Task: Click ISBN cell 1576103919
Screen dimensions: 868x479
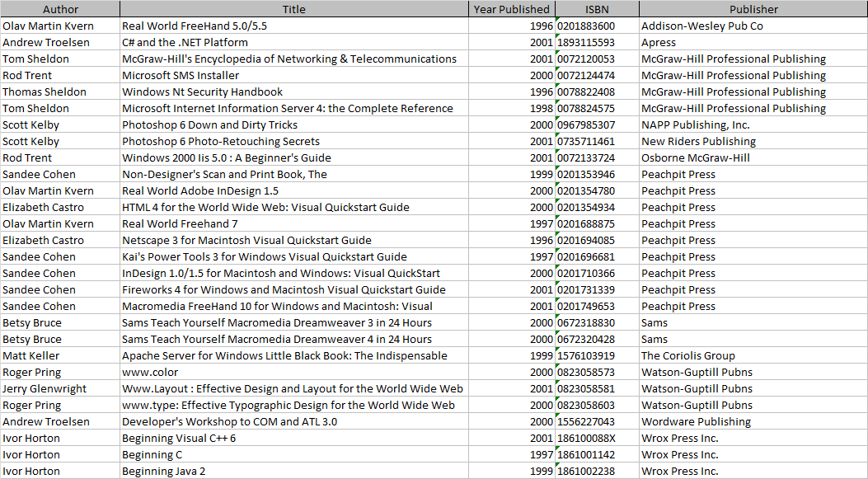Action: pos(597,355)
